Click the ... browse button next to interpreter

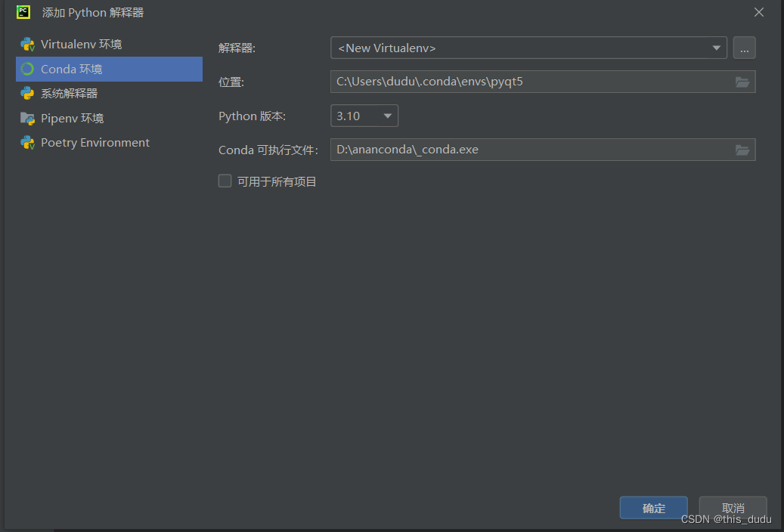pyautogui.click(x=745, y=48)
